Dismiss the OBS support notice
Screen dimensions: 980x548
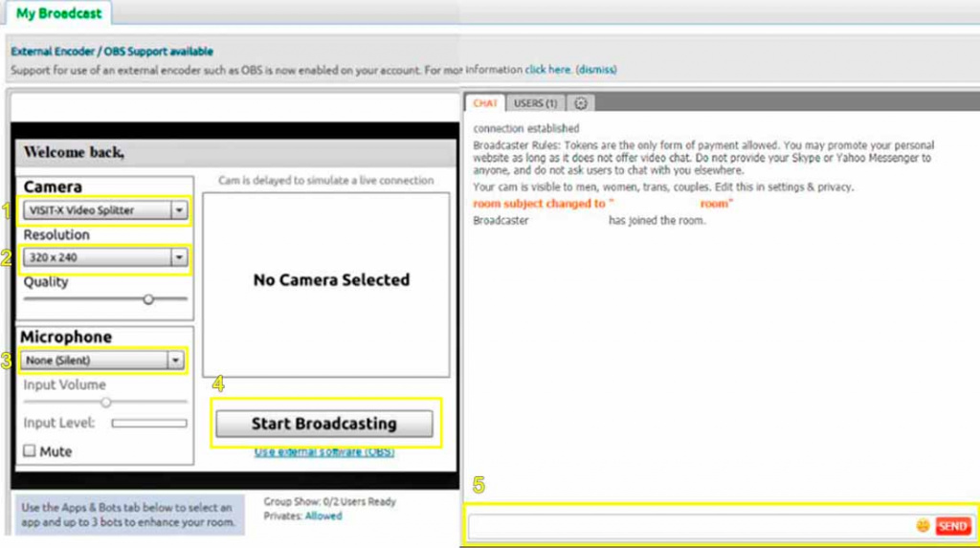pos(596,70)
